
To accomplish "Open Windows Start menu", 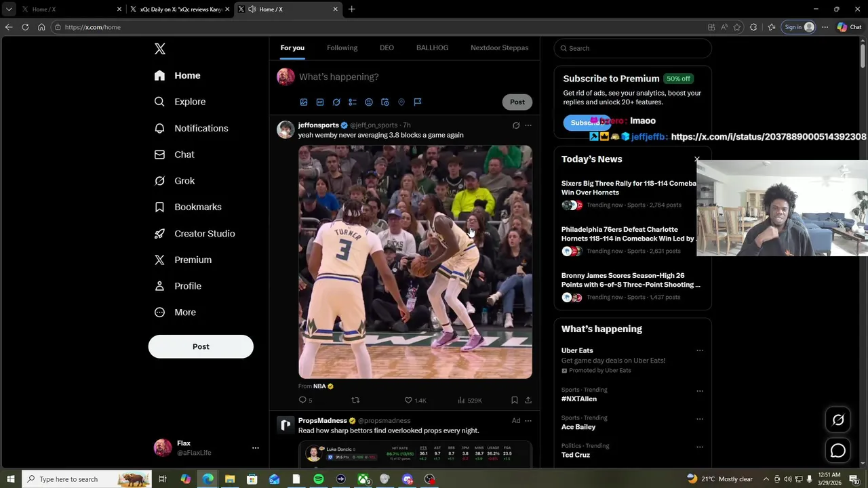I will point(11,479).
